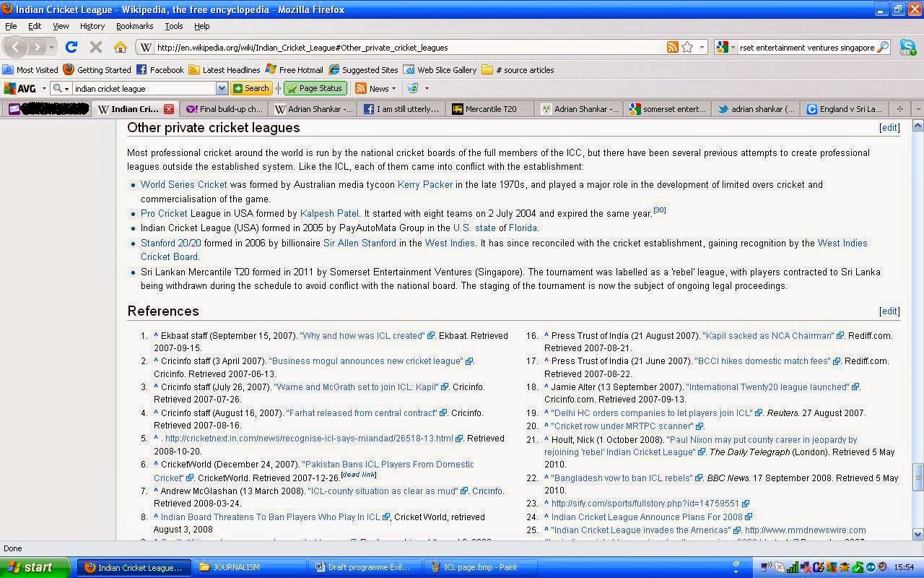
Task: Open the Free Hotmail bookmark
Action: [x=294, y=69]
